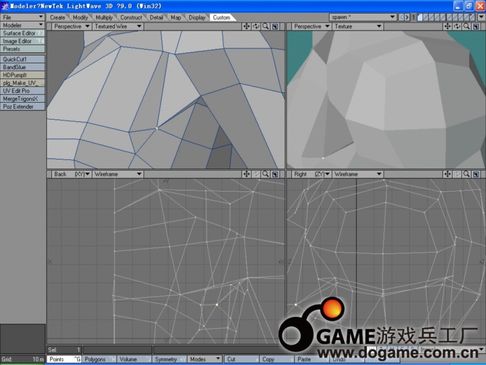The height and width of the screenshot is (365, 486).
Task: Open the Modes dropdown
Action: point(205,359)
